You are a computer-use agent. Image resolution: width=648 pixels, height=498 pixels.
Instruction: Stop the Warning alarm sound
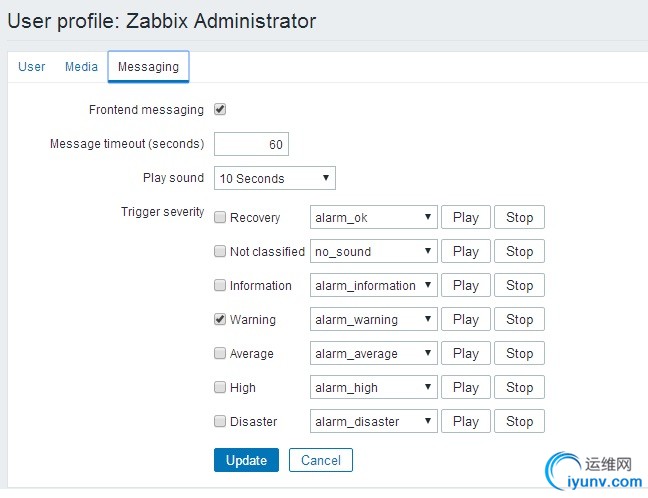pyautogui.click(x=520, y=319)
